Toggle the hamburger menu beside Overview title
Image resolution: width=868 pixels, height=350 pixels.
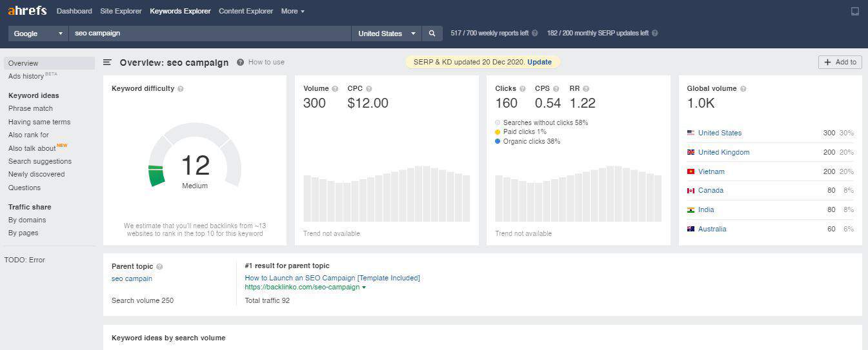(108, 63)
